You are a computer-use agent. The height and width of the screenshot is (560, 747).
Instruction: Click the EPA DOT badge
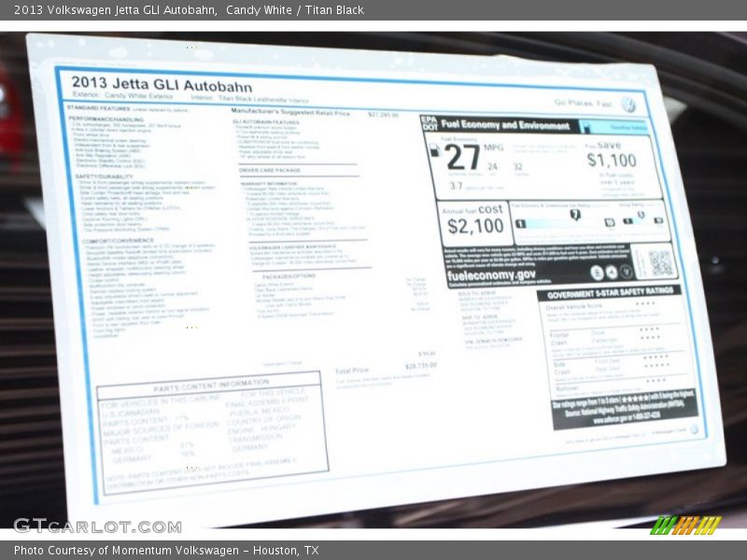pos(430,123)
